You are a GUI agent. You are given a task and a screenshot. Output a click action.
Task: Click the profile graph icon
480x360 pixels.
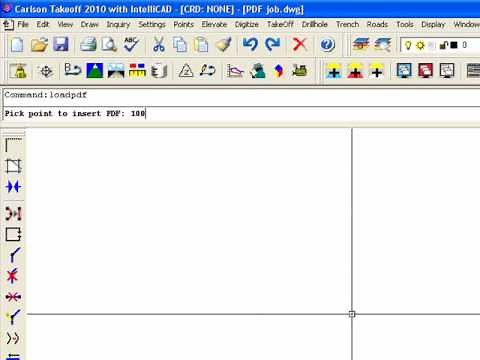[x=235, y=71]
